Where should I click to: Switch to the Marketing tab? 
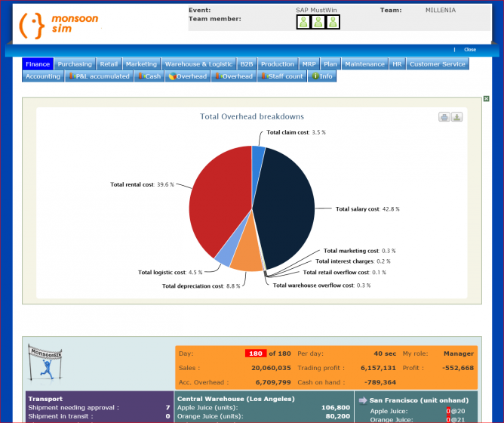(141, 63)
